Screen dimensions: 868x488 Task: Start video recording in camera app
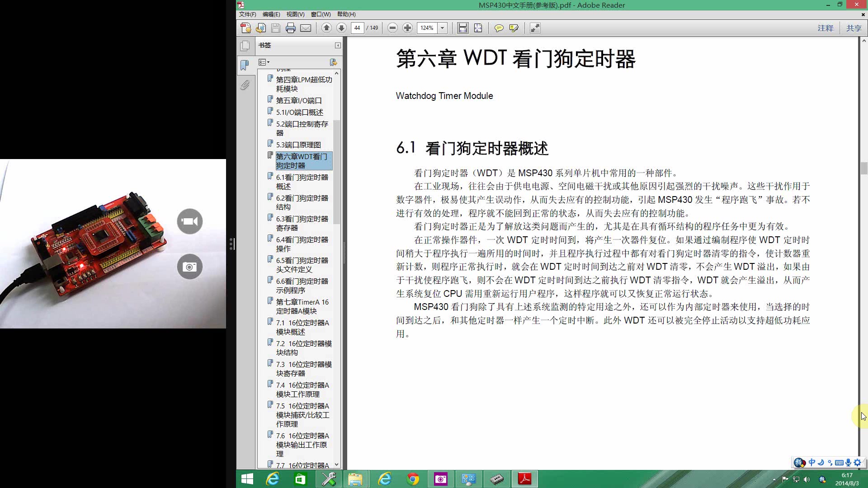(x=189, y=221)
